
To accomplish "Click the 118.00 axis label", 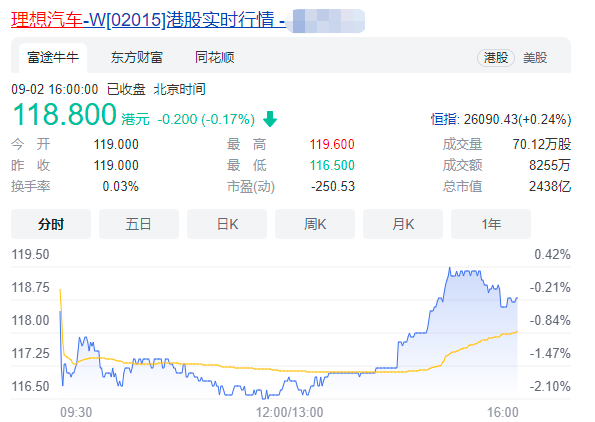I will pyautogui.click(x=30, y=320).
